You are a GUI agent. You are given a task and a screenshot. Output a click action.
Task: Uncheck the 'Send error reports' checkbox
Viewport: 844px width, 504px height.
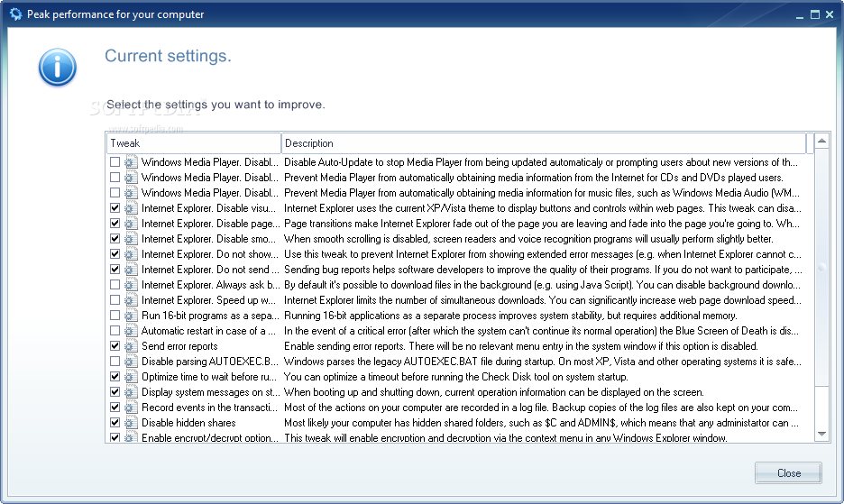[115, 345]
